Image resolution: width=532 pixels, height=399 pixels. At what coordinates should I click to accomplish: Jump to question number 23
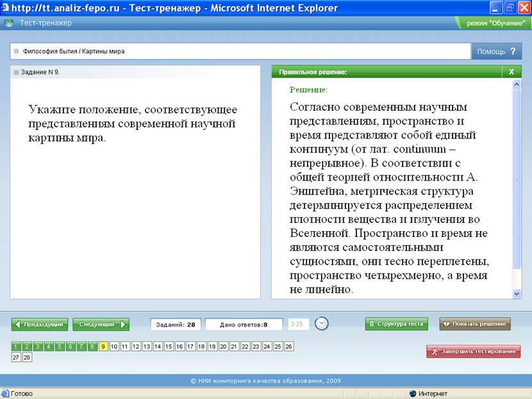[x=256, y=346]
